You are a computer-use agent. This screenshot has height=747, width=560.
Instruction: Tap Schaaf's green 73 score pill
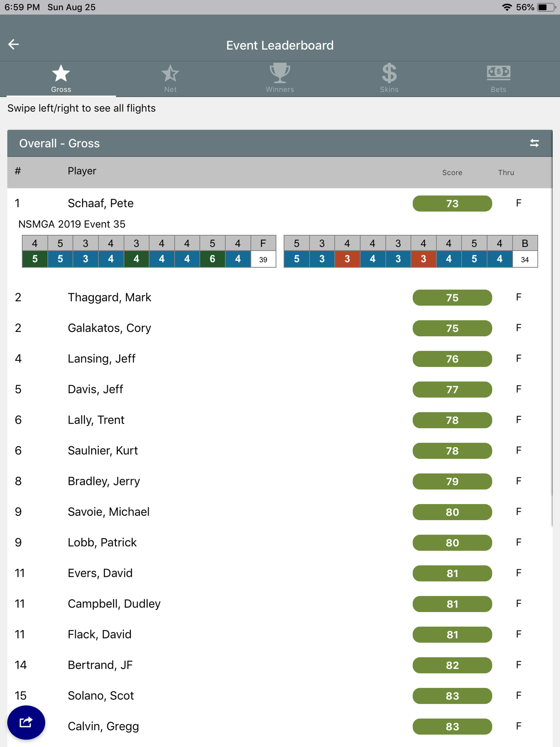(452, 204)
